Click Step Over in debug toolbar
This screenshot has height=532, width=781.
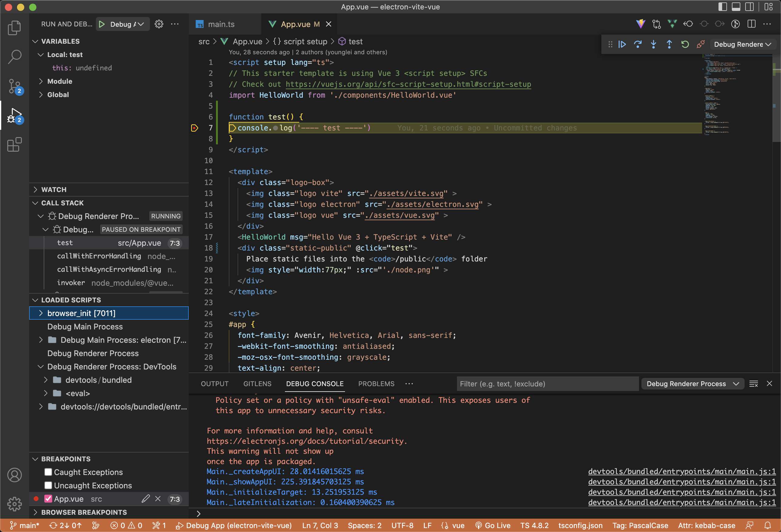(x=637, y=44)
